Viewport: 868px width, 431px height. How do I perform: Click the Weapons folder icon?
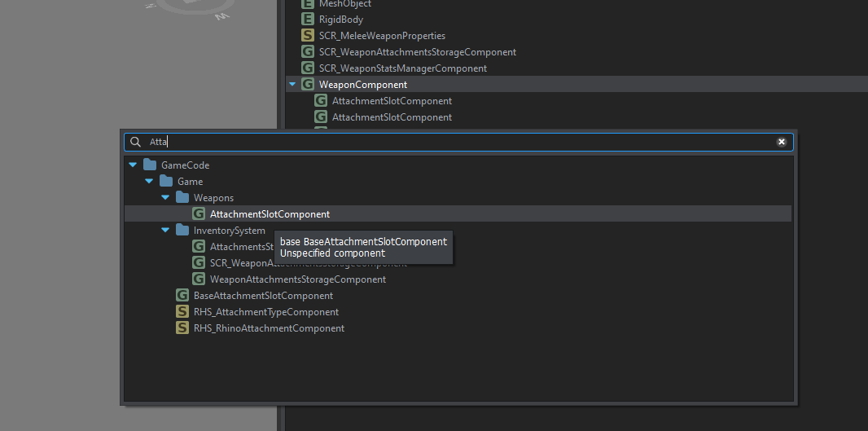click(x=182, y=197)
